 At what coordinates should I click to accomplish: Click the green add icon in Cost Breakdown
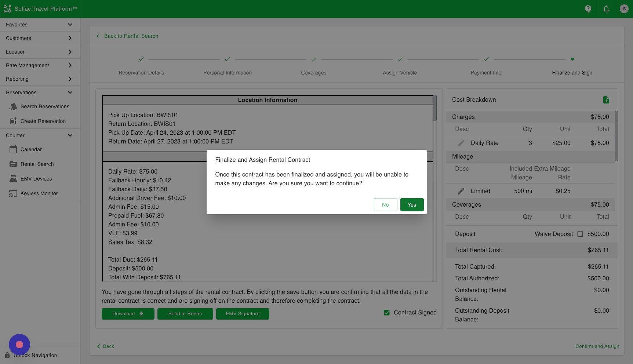click(x=606, y=99)
